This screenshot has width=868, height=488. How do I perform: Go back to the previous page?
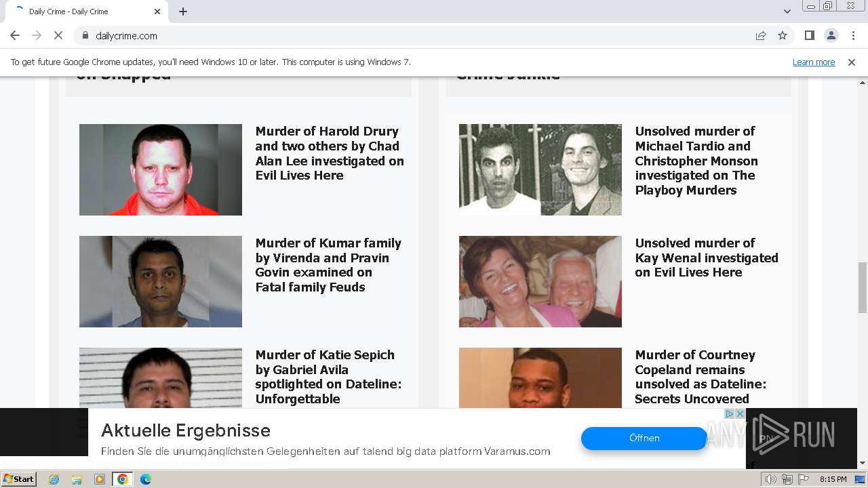coord(15,35)
